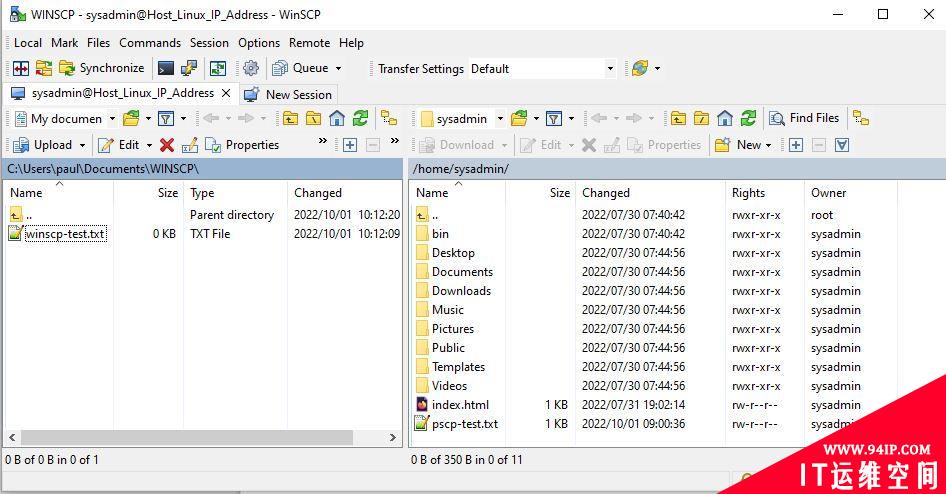Open the My documen local directory dropdown

coord(65,119)
